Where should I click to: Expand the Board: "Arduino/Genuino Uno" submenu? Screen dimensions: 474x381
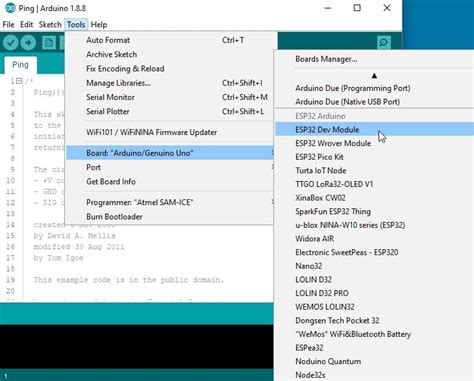(x=170, y=153)
